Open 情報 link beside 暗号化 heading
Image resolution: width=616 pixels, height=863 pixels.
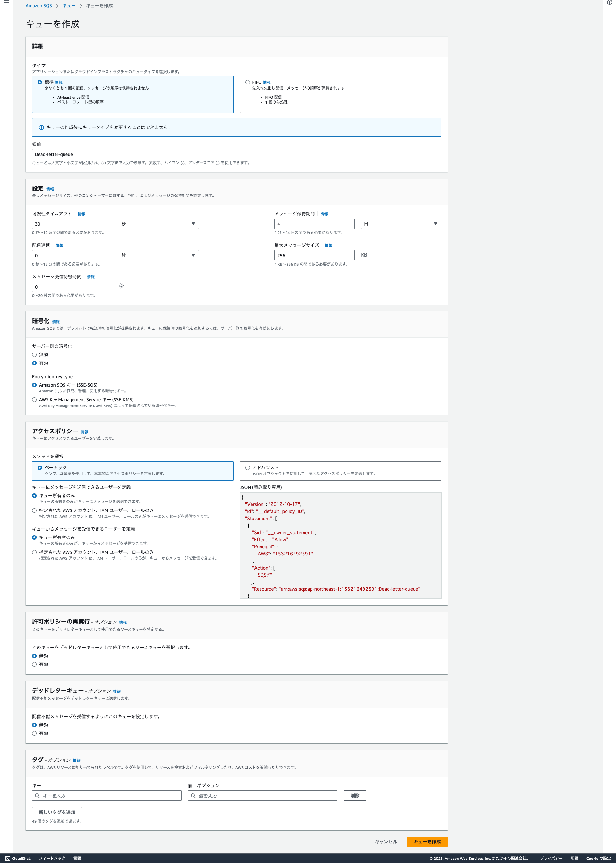pyautogui.click(x=56, y=322)
